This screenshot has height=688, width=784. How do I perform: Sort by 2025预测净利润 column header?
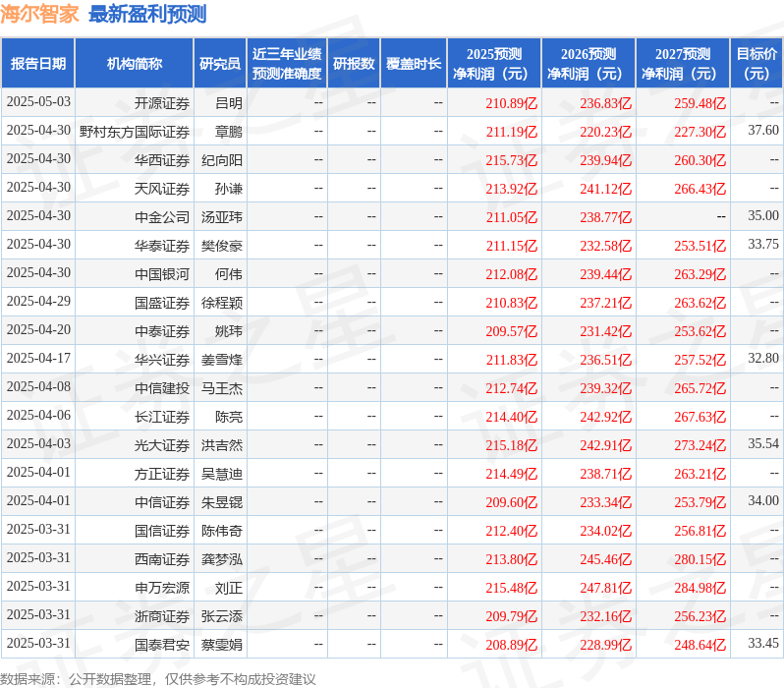point(494,64)
